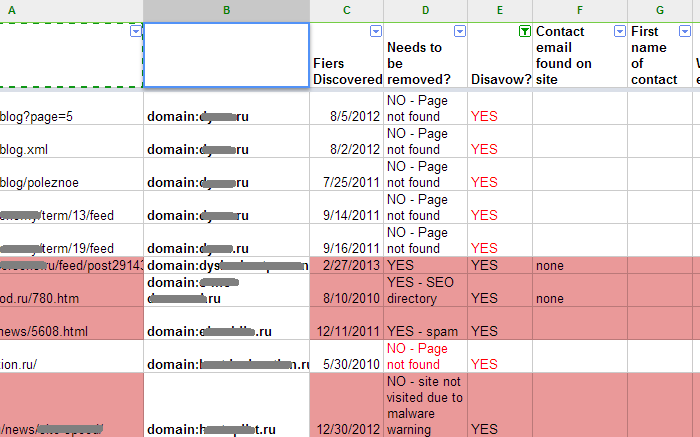Select the 'domain:dys…' cell in the 2/27/2013 row

pos(226,265)
